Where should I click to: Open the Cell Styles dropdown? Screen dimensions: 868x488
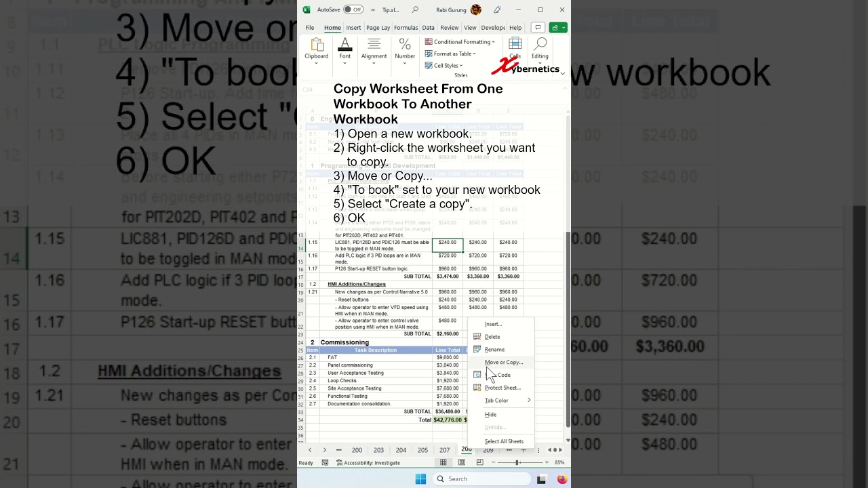pyautogui.click(x=443, y=66)
